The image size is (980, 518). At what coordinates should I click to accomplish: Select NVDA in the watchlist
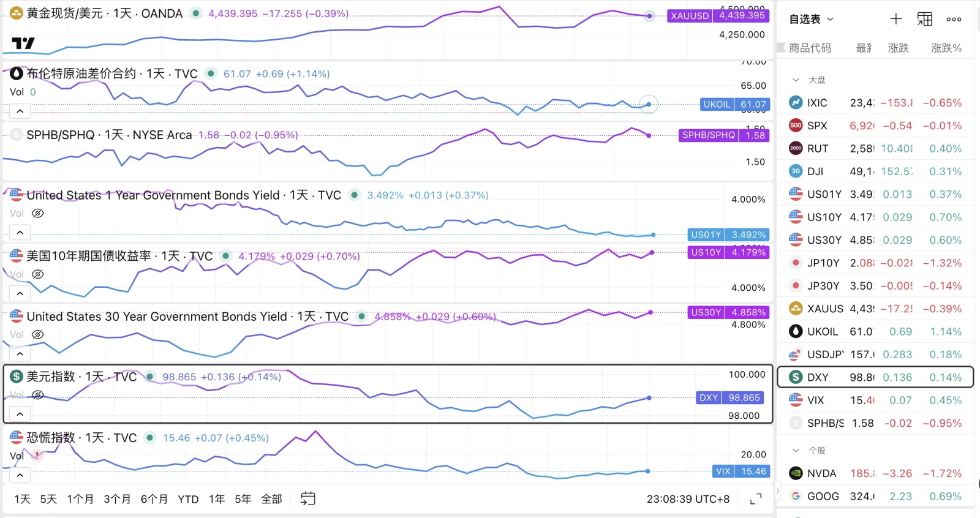(x=875, y=473)
